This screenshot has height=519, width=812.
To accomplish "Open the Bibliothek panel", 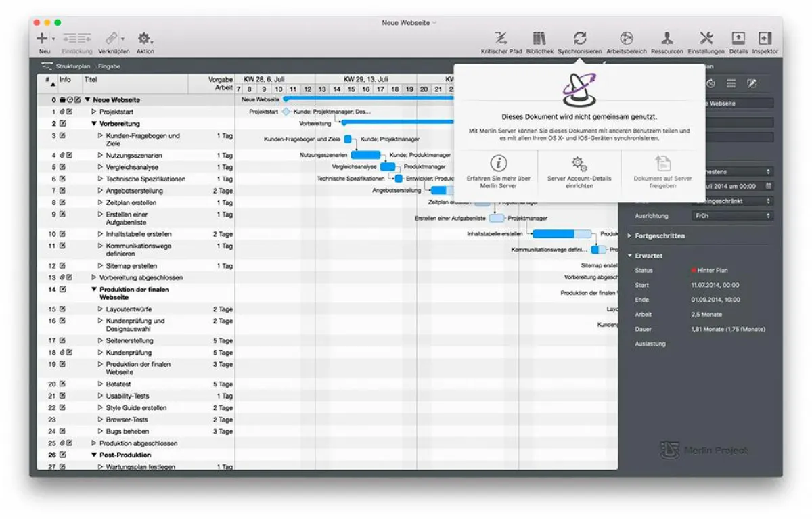I will (539, 39).
